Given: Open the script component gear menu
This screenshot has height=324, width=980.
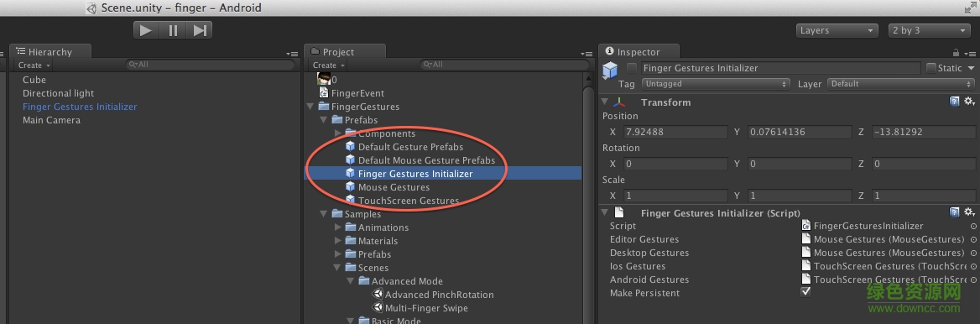Looking at the screenshot, I should click(969, 212).
